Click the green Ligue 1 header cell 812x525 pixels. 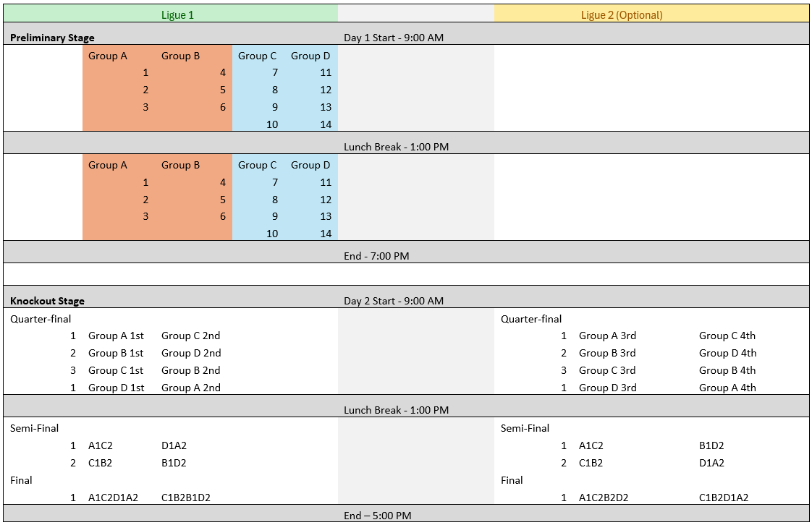click(177, 14)
